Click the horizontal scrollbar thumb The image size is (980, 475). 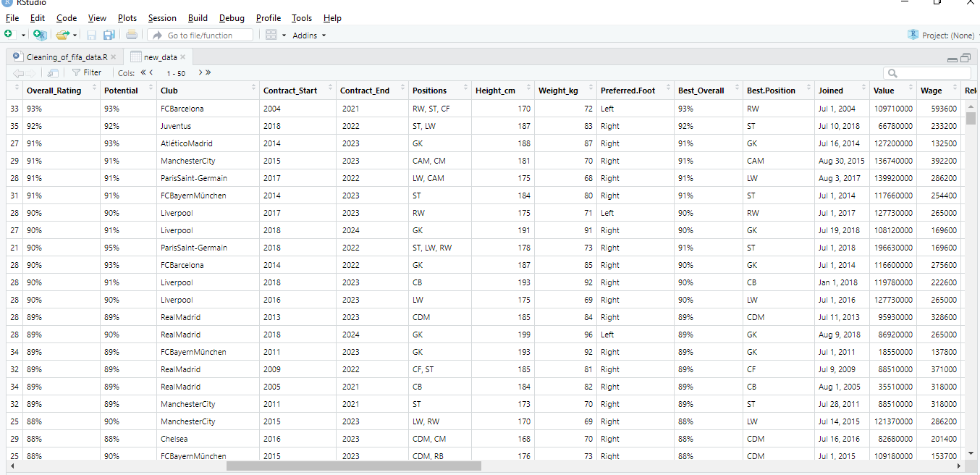click(354, 466)
